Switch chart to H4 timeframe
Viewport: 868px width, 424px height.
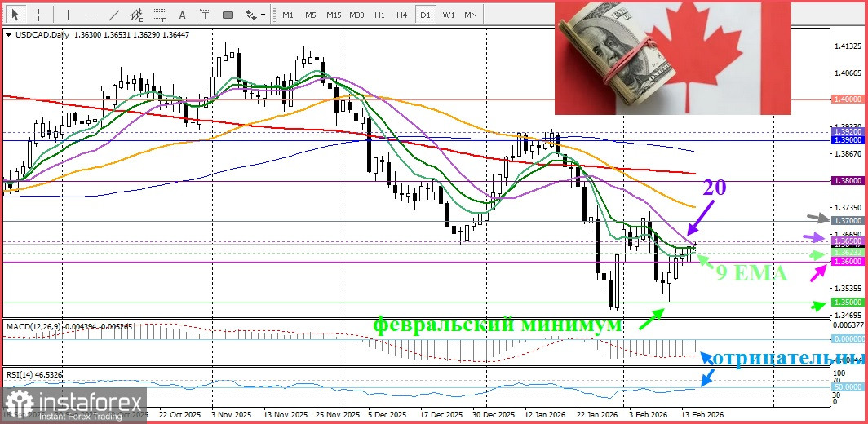click(x=402, y=15)
